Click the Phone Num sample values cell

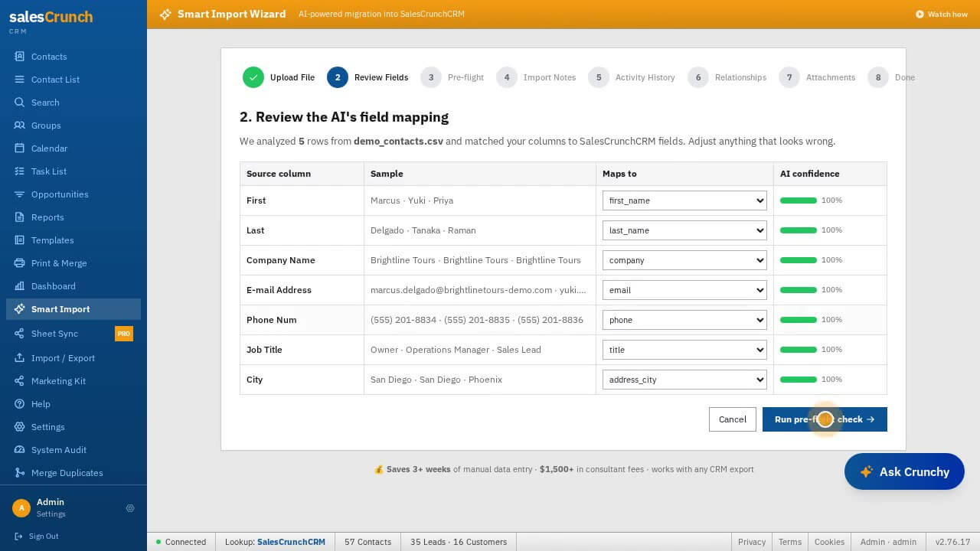[x=480, y=320]
